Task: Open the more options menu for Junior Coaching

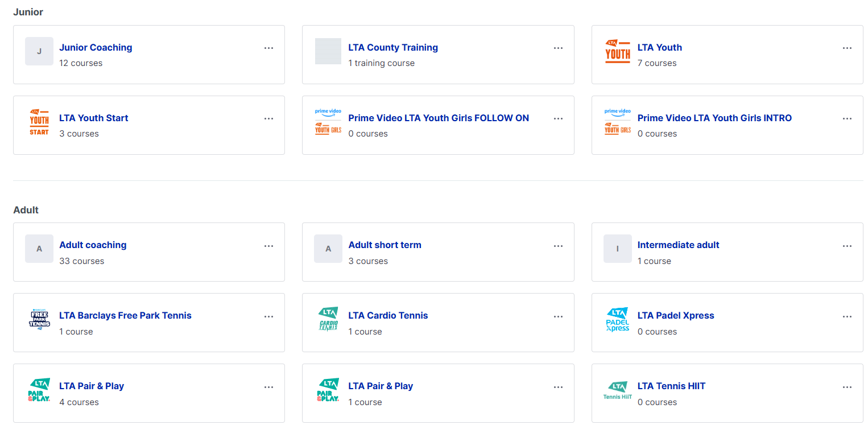Action: (268, 48)
